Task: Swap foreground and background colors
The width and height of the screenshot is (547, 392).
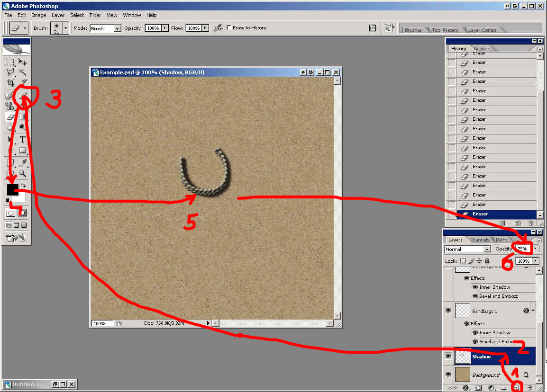Action: click(x=23, y=185)
